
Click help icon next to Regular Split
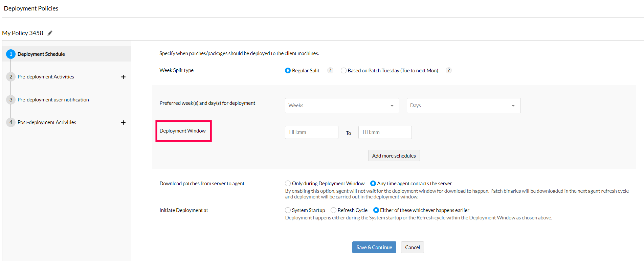point(330,70)
